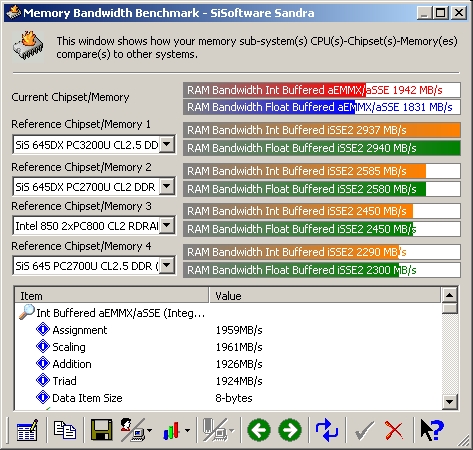Viewport: 473px width, 450px height.
Task: Save results using the floppy disk icon
Action: (x=102, y=430)
